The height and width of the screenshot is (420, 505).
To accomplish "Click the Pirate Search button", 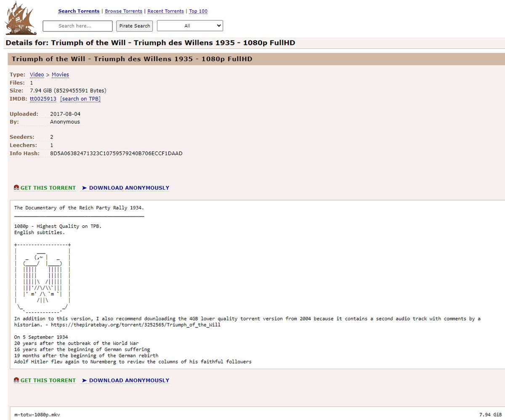I will point(134,26).
